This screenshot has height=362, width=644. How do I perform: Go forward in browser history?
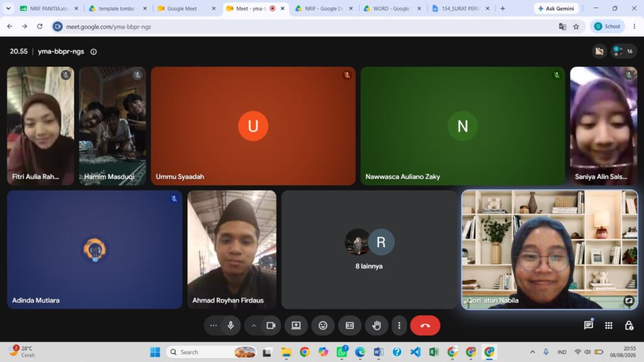pos(25,26)
